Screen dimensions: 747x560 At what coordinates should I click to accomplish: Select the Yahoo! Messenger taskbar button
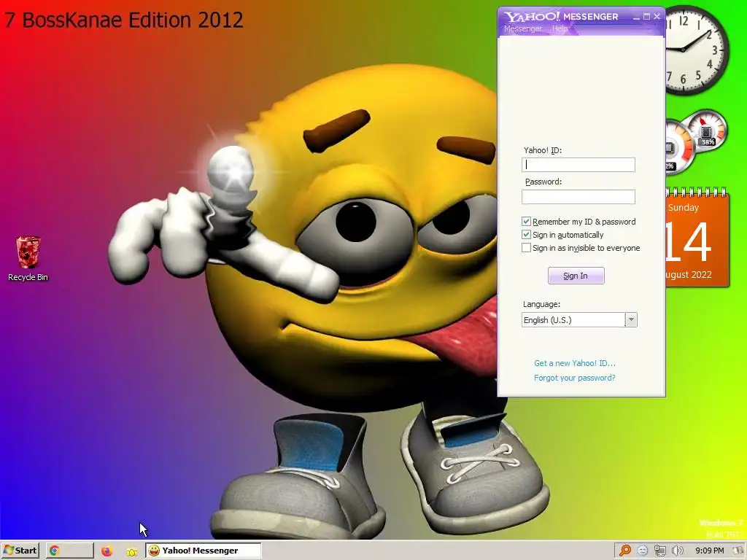pyautogui.click(x=204, y=551)
